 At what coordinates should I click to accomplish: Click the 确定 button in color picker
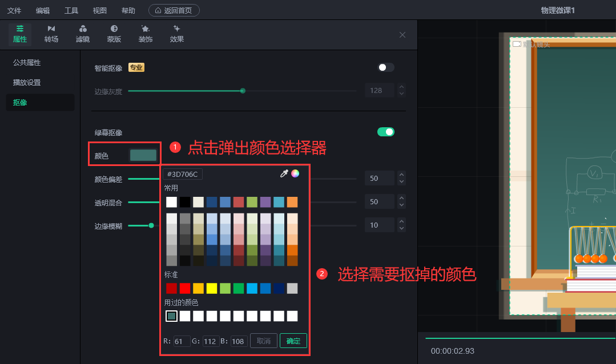tap(293, 341)
